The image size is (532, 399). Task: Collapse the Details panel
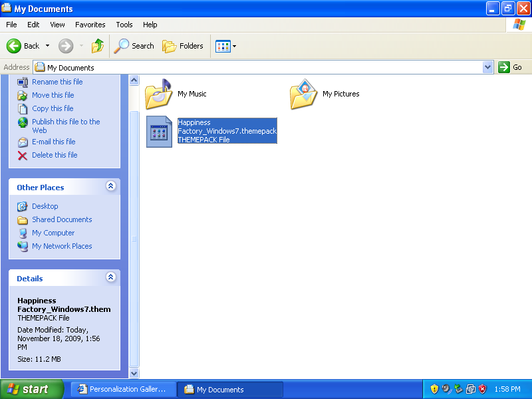(110, 277)
